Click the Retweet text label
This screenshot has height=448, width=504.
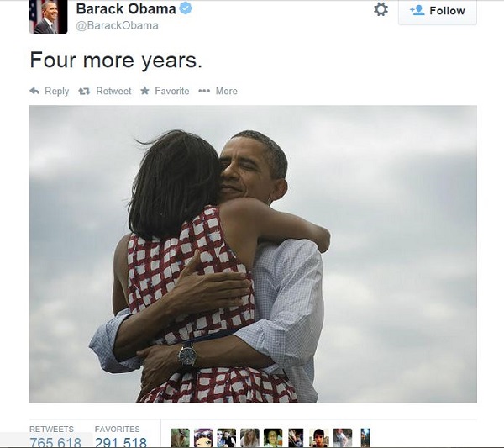[113, 91]
